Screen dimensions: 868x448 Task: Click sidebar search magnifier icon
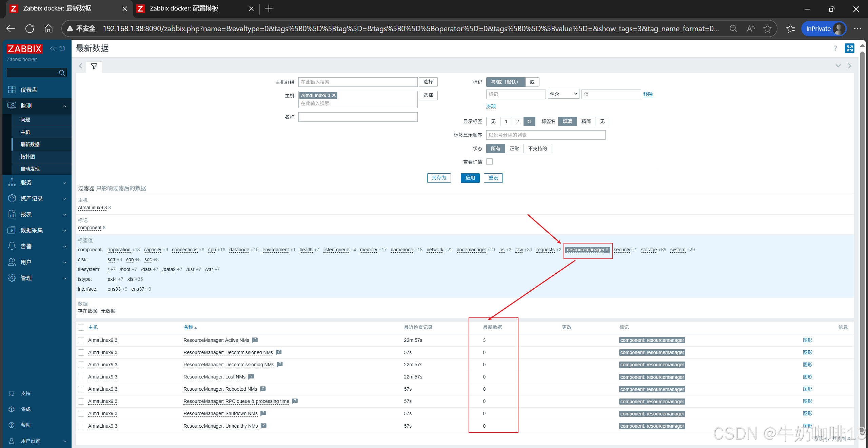(x=62, y=73)
